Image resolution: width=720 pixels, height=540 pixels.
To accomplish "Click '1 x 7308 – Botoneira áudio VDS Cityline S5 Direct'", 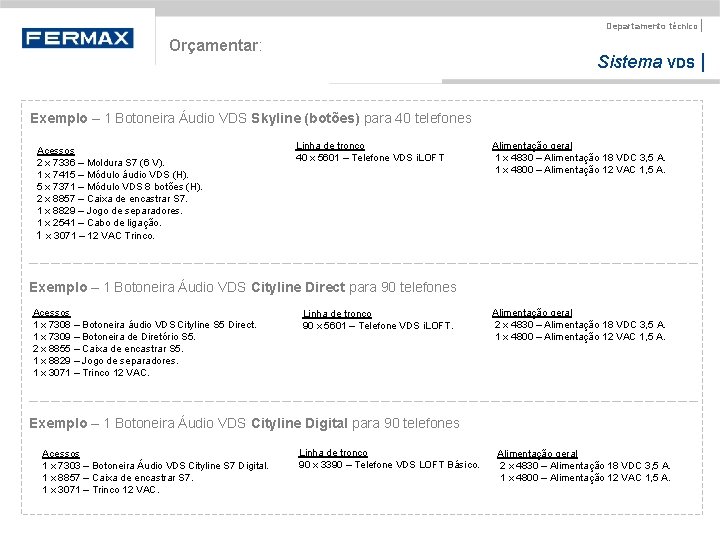I will click(x=145, y=325).
